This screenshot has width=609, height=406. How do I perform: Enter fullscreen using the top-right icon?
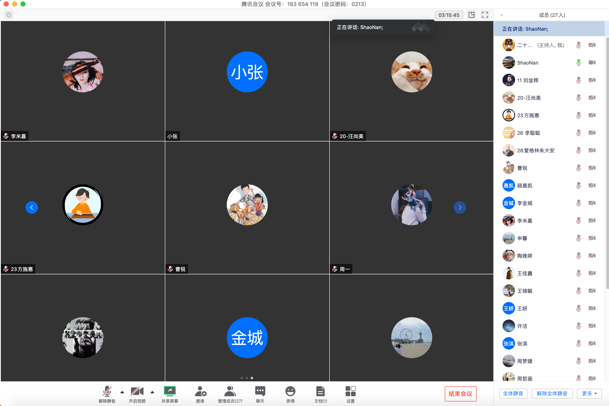(485, 15)
